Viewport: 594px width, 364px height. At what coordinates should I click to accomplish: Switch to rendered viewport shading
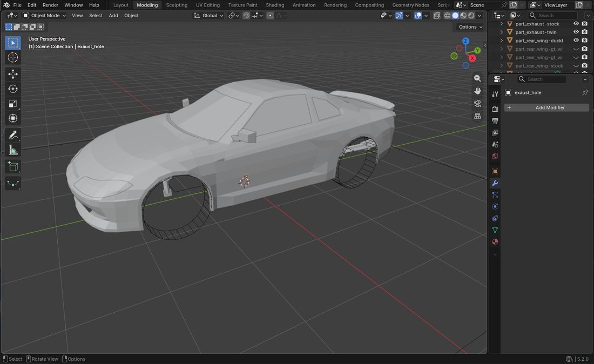[x=471, y=16]
